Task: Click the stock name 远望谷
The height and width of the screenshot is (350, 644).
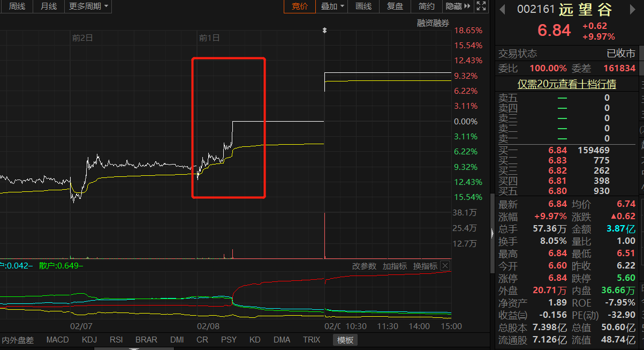Action: pyautogui.click(x=586, y=10)
